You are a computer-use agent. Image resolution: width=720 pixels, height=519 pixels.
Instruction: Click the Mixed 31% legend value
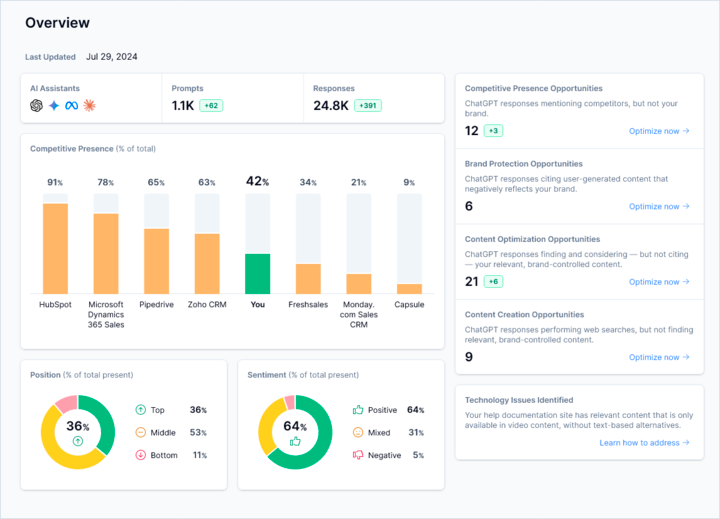pos(416,432)
